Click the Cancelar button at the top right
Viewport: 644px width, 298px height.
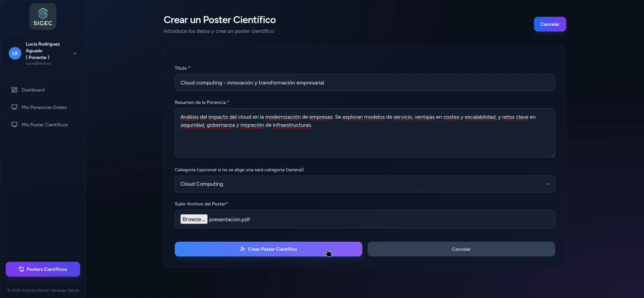pos(549,24)
